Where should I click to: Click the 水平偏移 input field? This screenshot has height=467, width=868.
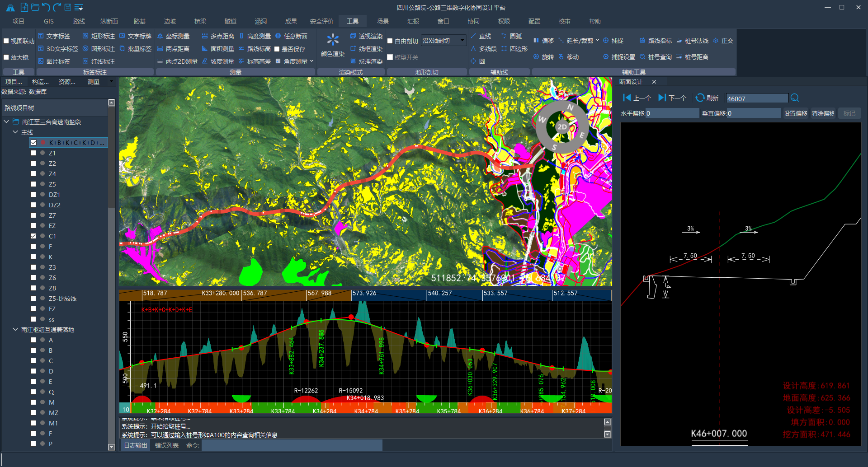pos(672,113)
